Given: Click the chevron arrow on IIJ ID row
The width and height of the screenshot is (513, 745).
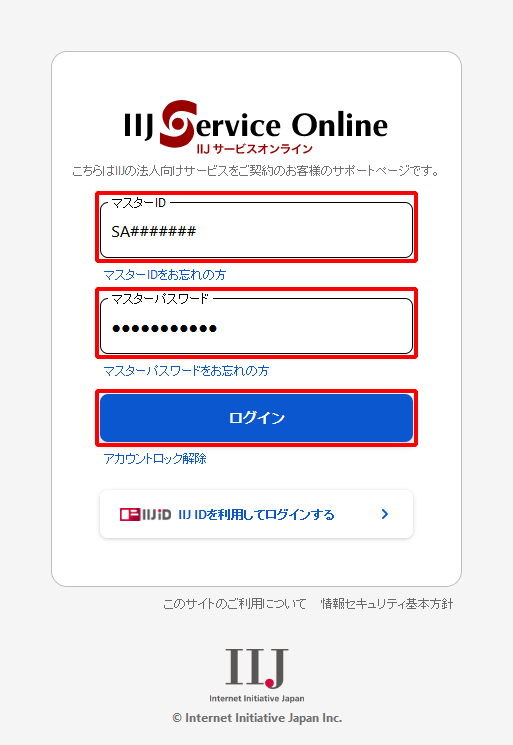Looking at the screenshot, I should pyautogui.click(x=385, y=514).
